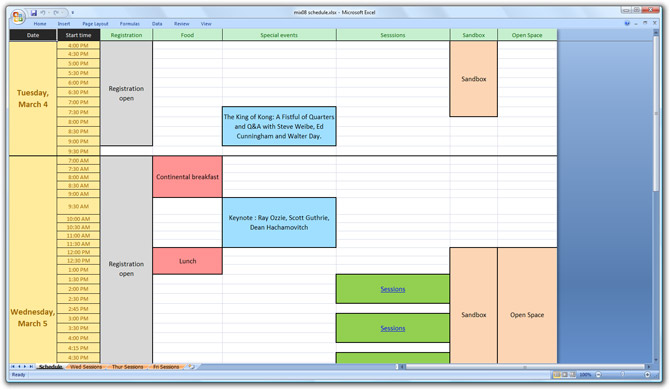
Task: Undo the last action in Quick Access toolbar
Action: 43,13
